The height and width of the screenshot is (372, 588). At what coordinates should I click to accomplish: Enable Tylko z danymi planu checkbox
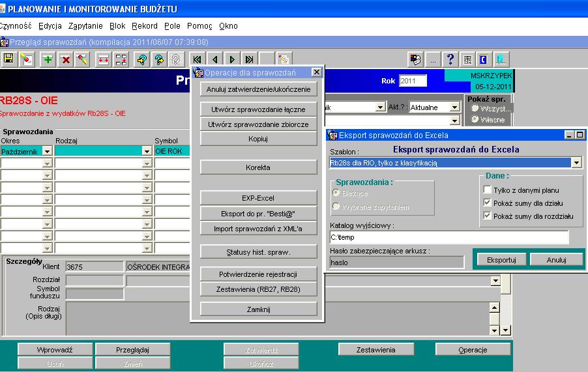point(487,190)
